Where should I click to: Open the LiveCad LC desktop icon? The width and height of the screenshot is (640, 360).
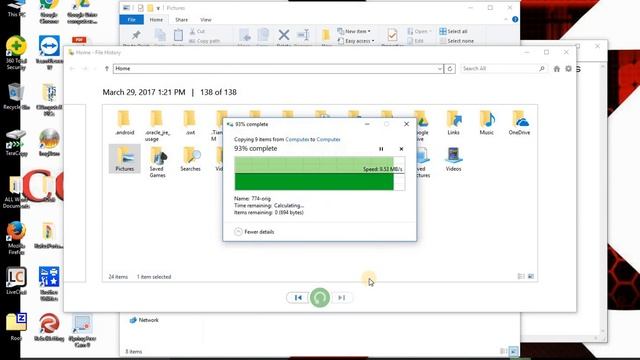tap(16, 281)
